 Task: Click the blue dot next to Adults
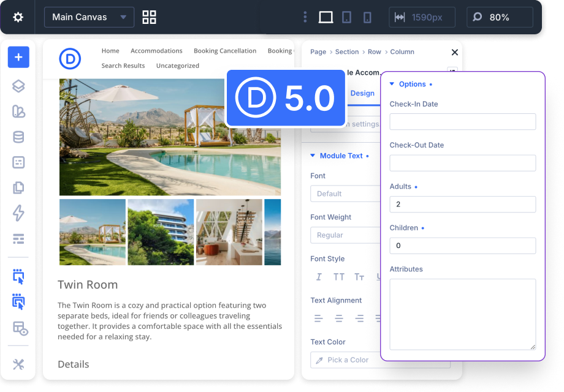(x=416, y=187)
